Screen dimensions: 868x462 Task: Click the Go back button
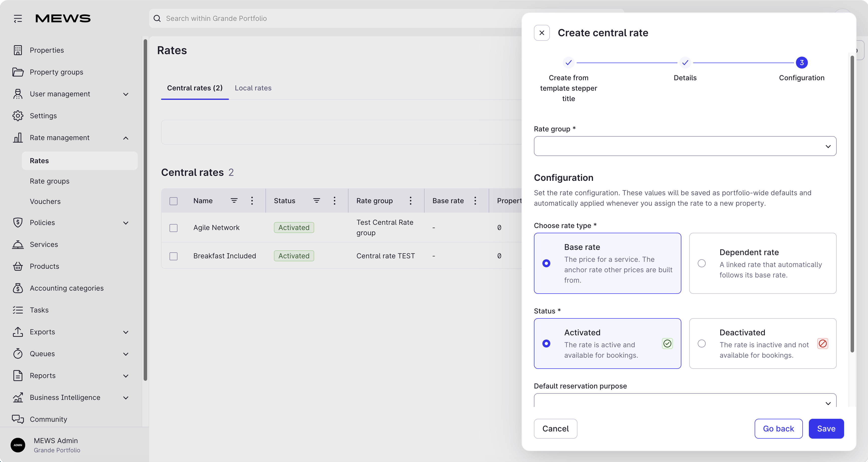pyautogui.click(x=778, y=429)
